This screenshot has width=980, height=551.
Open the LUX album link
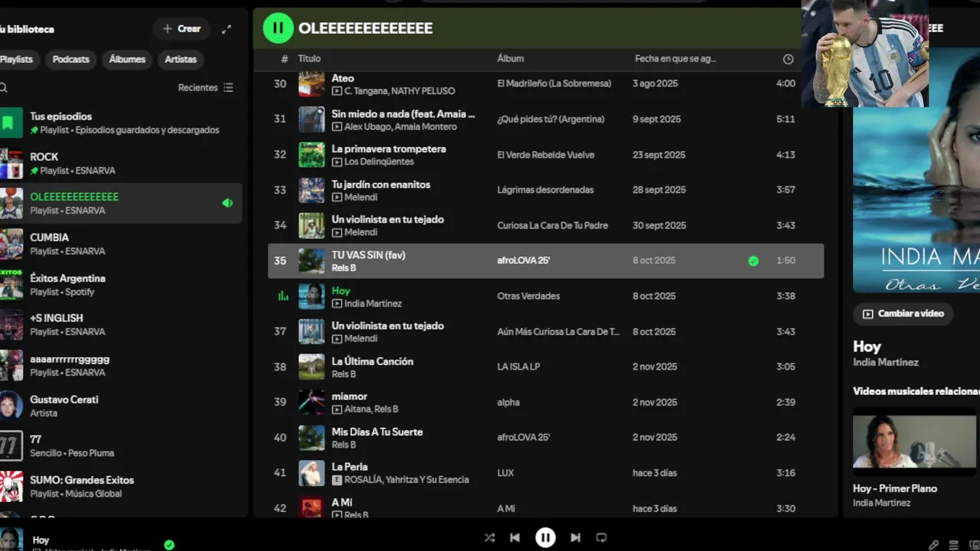click(x=505, y=473)
